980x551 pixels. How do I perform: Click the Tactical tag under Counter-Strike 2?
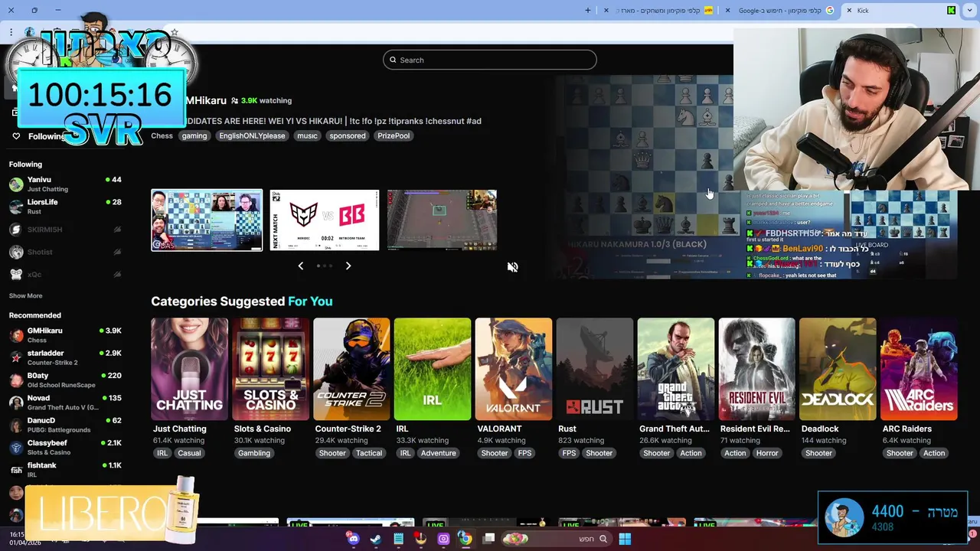click(x=369, y=453)
